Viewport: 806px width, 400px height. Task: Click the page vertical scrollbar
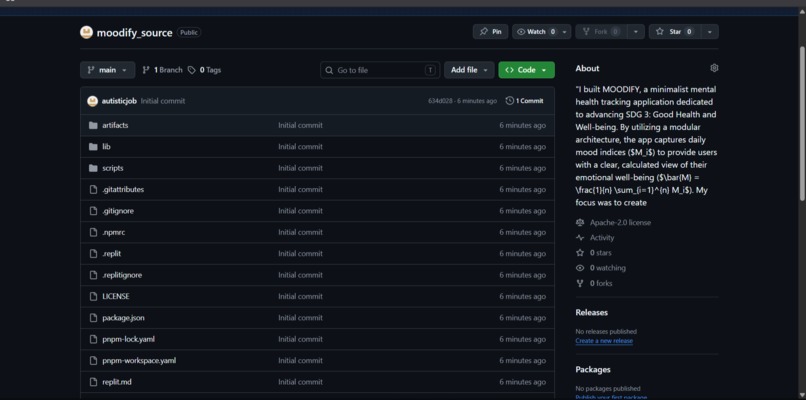802,123
